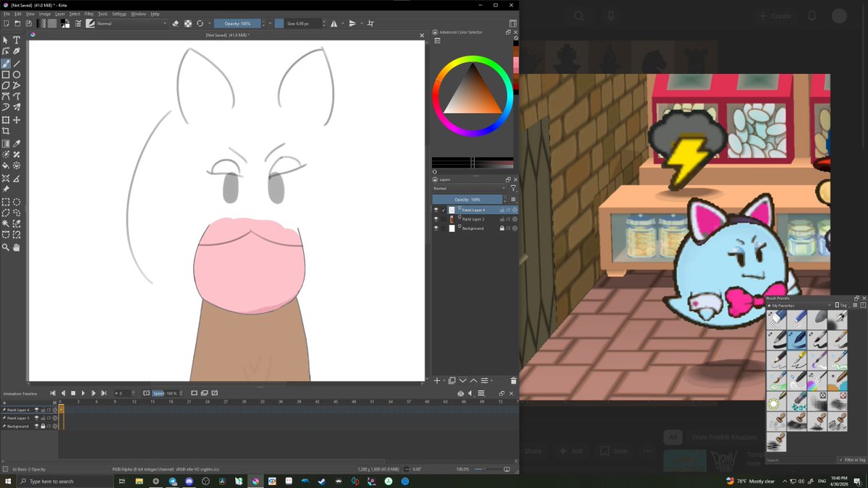Select the Pan hand tool
Screen dimensions: 868x488
[17, 247]
